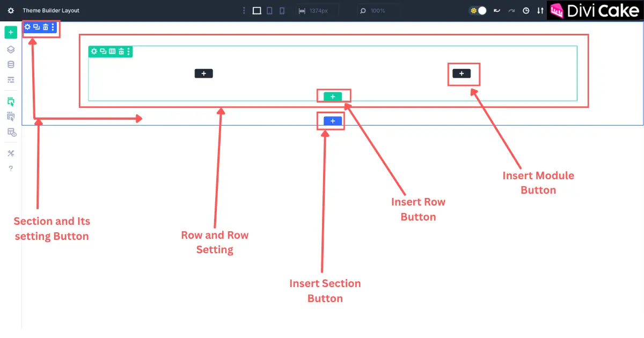Open the responsive views three-dot menu
The height and width of the screenshot is (338, 644).
click(244, 11)
